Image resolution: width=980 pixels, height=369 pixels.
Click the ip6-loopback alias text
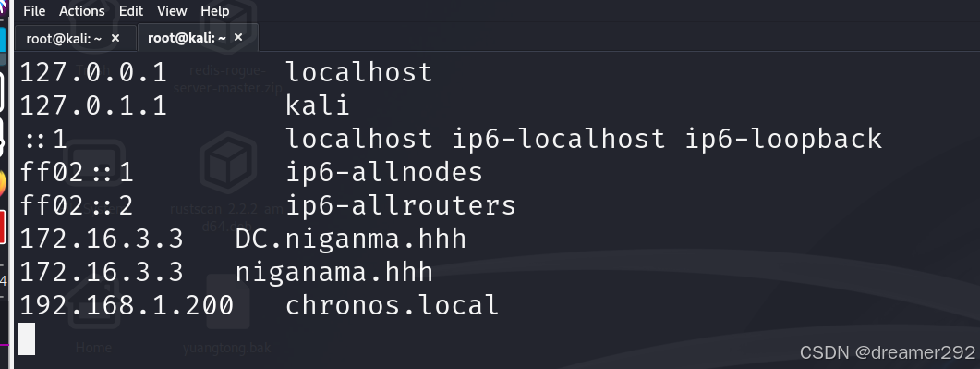784,139
